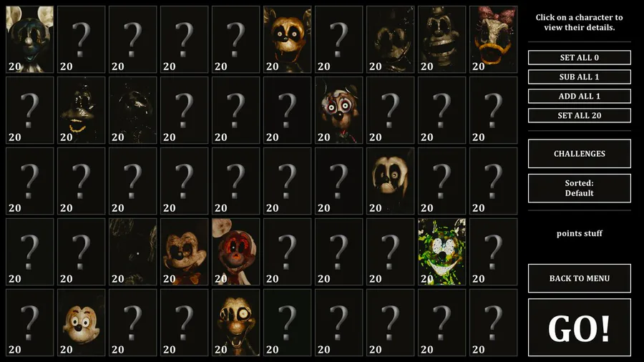Click the ADD ALL 1 button
Viewport: 644px width, 362px height.
tap(579, 96)
